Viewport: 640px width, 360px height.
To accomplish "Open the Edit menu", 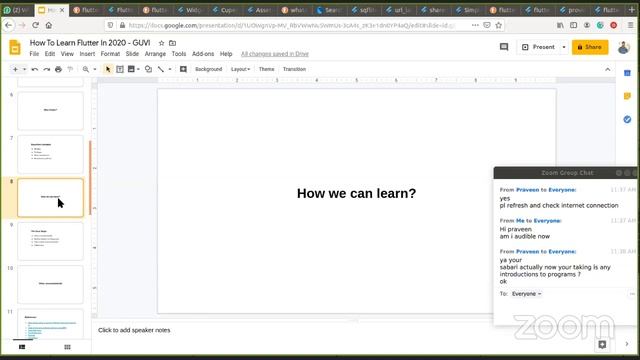I will coord(50,54).
